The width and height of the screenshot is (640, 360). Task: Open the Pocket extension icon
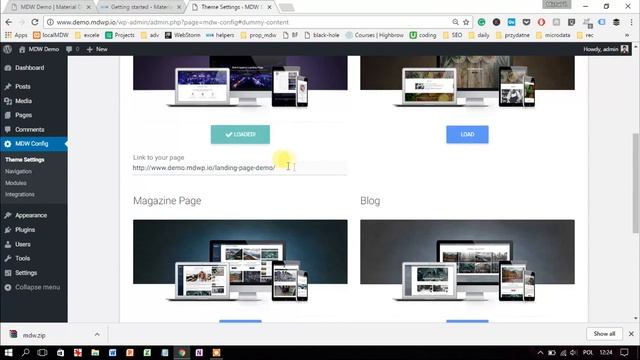tap(527, 22)
